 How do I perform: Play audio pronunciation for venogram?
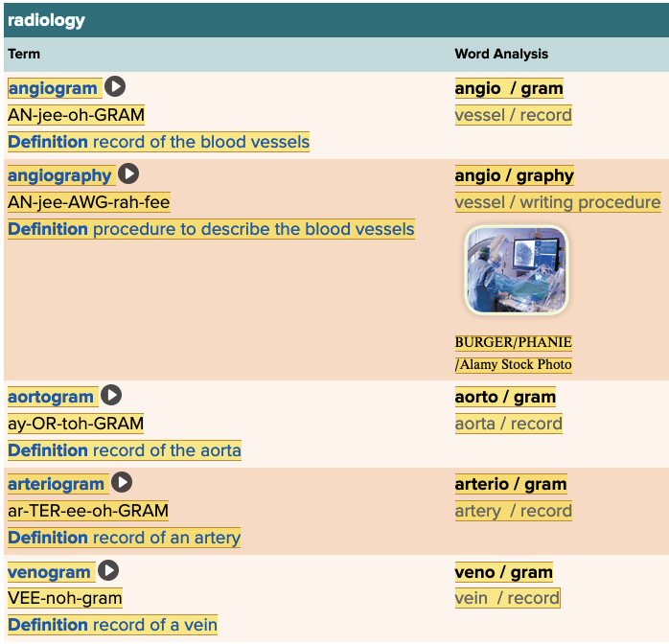(x=108, y=570)
